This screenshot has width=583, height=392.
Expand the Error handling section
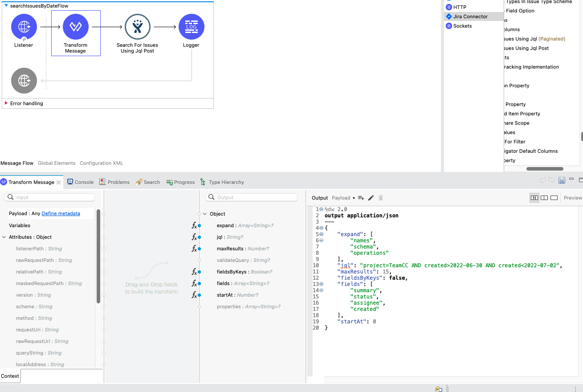pyautogui.click(x=6, y=103)
